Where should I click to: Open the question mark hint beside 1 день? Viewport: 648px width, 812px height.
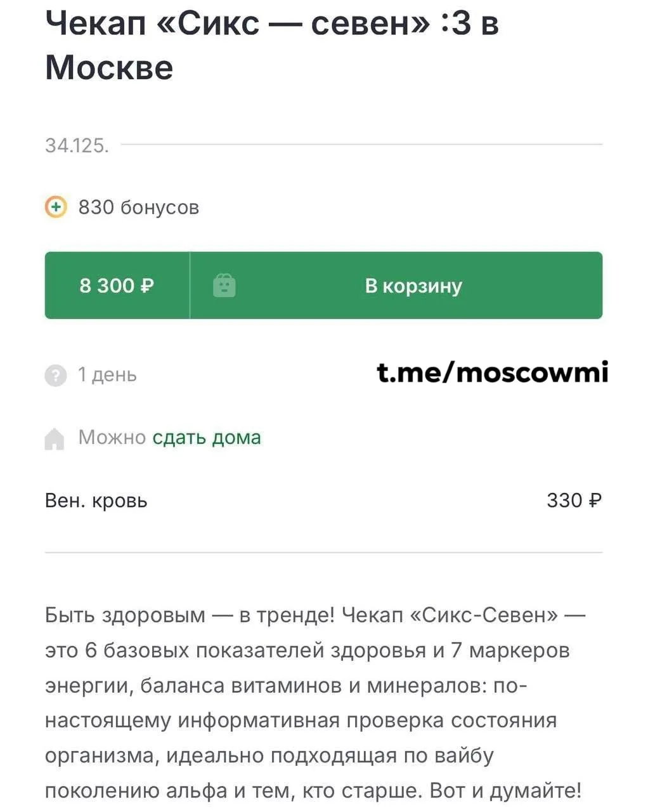[56, 376]
